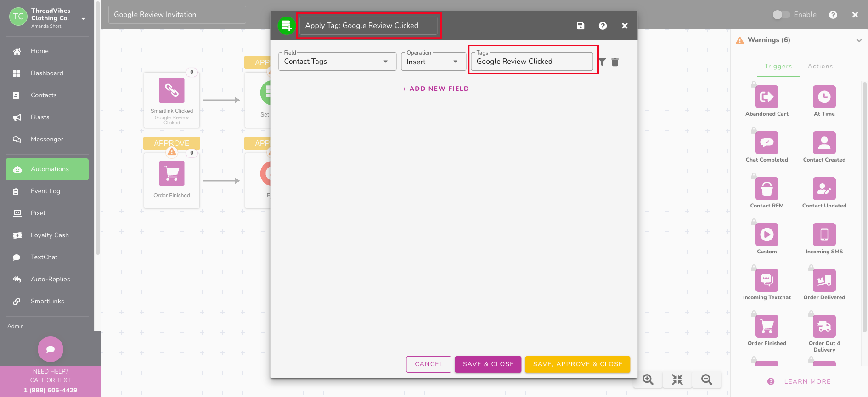The height and width of the screenshot is (397, 868).
Task: Close the automation editor with top-right X
Action: pyautogui.click(x=855, y=15)
